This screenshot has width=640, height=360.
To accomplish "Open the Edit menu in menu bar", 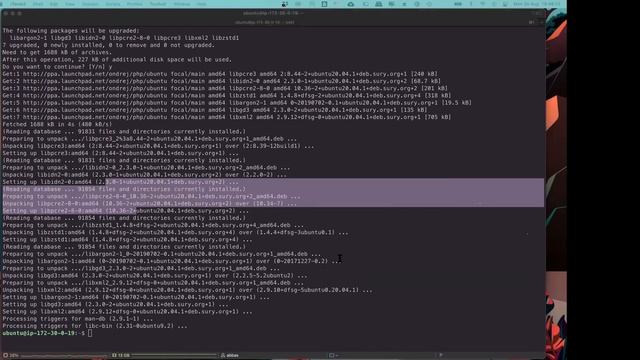I will (x=54, y=4).
